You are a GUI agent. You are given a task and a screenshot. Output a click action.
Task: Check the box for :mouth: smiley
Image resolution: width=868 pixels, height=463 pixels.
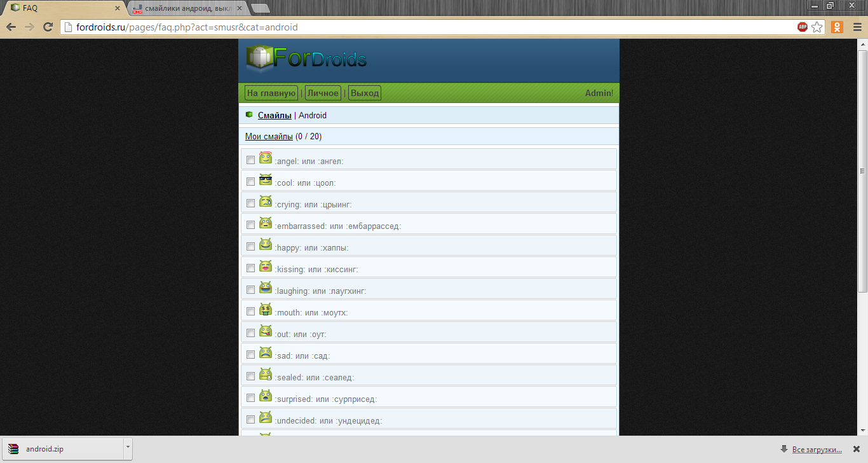(x=250, y=312)
